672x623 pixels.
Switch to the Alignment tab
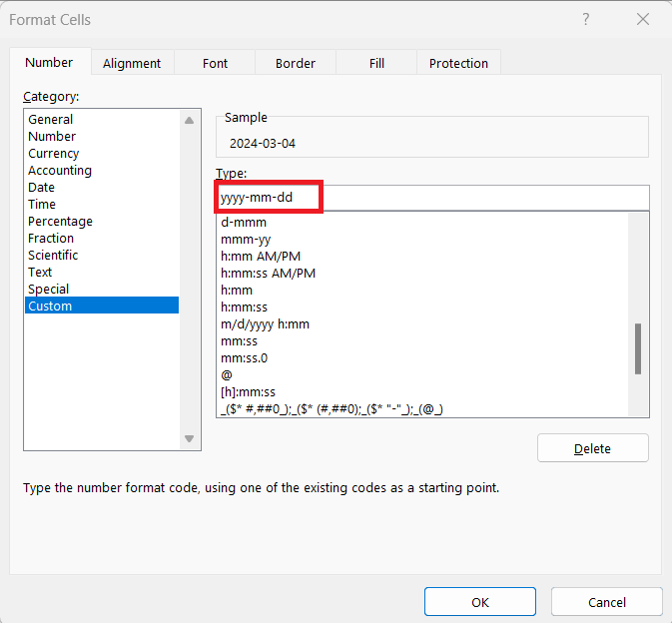(x=132, y=64)
